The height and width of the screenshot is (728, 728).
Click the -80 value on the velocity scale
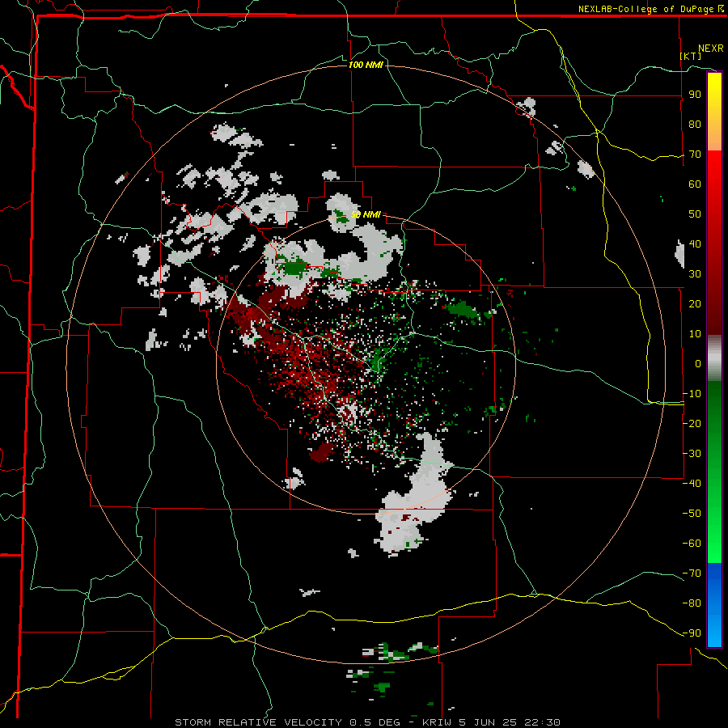[692, 603]
